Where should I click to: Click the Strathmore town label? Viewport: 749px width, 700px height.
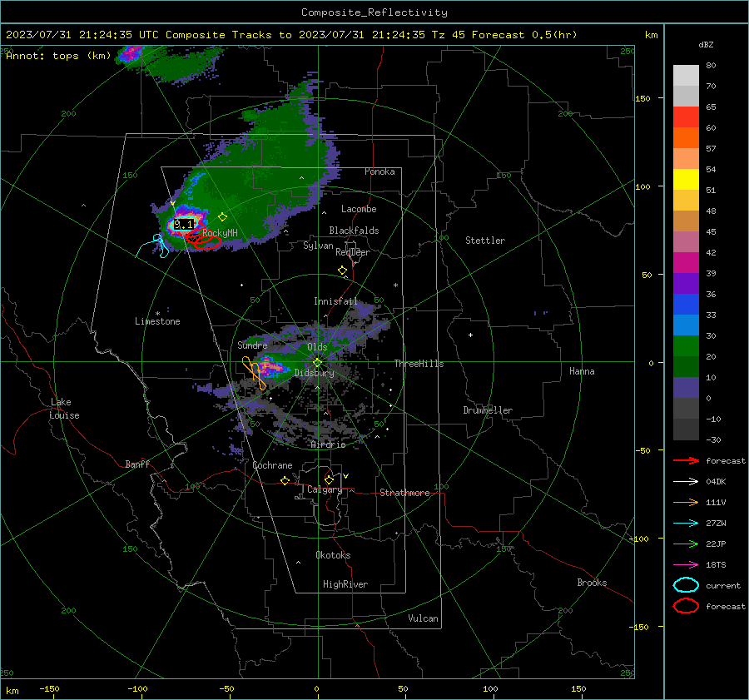pos(404,493)
